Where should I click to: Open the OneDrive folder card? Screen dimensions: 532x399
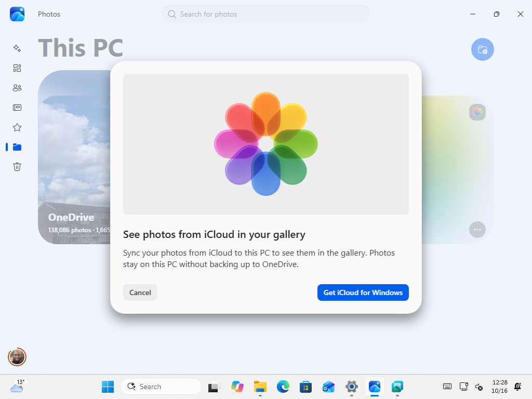click(74, 157)
